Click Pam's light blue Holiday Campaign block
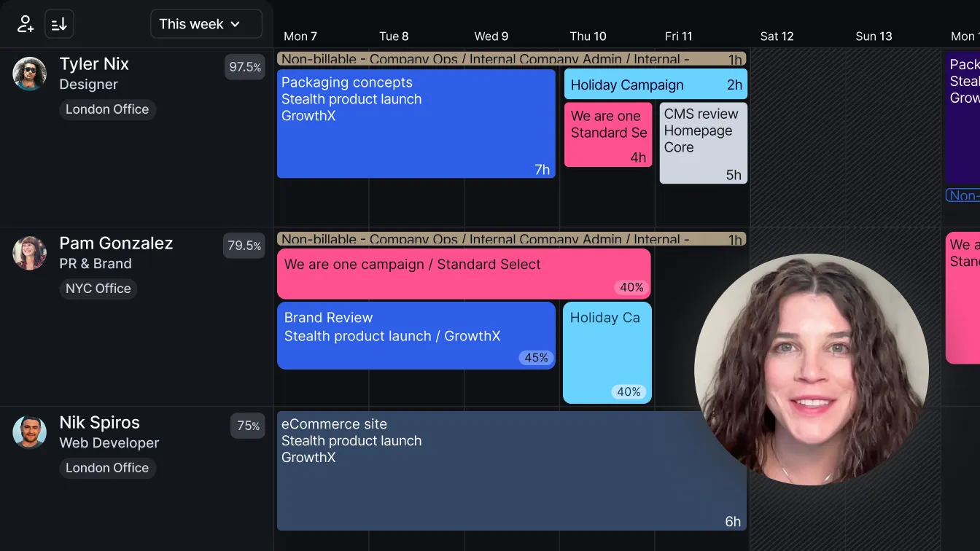The width and height of the screenshot is (980, 551). (x=607, y=353)
